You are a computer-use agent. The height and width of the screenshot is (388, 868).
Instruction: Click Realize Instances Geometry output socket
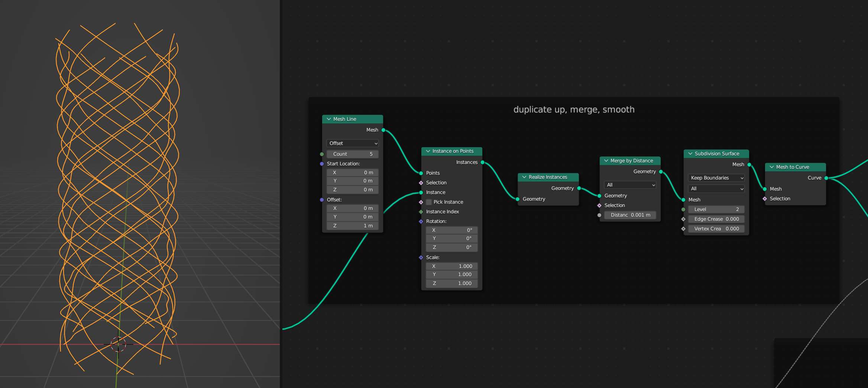coord(579,188)
